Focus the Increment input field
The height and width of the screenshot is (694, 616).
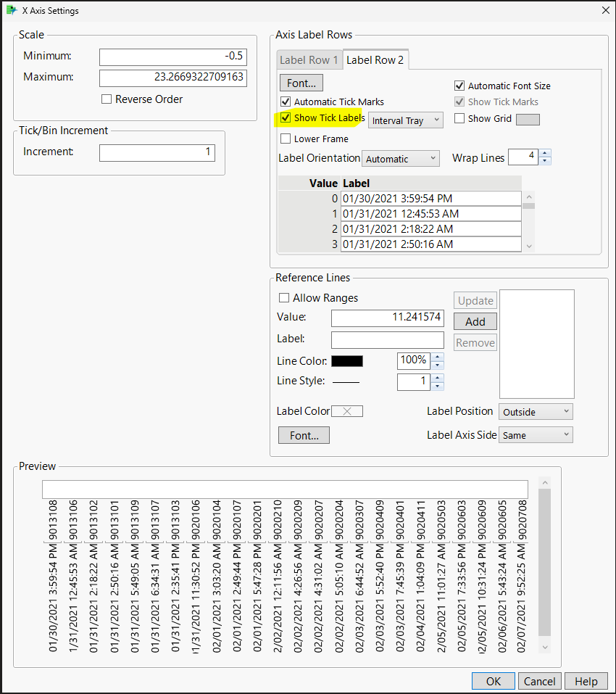tap(157, 153)
